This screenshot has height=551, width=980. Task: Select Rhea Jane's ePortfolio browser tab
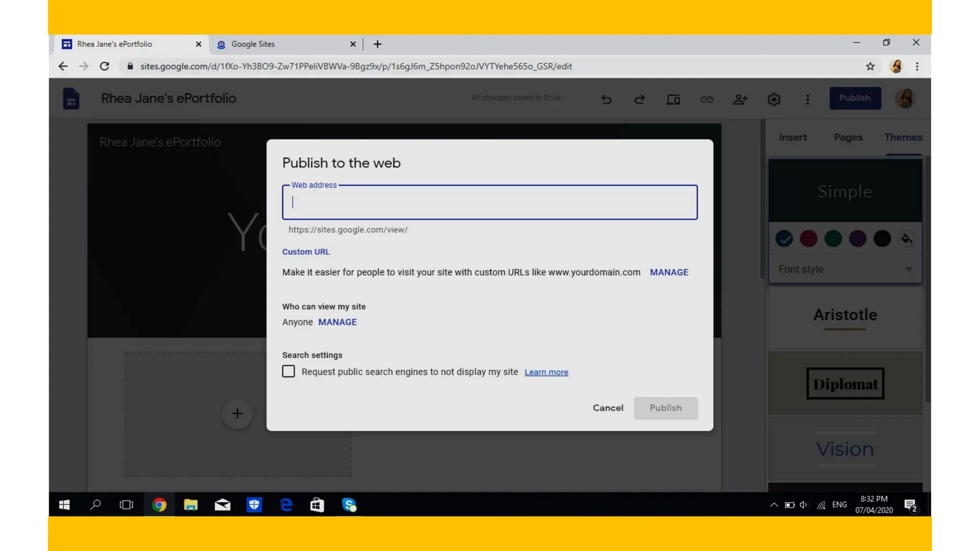[132, 44]
